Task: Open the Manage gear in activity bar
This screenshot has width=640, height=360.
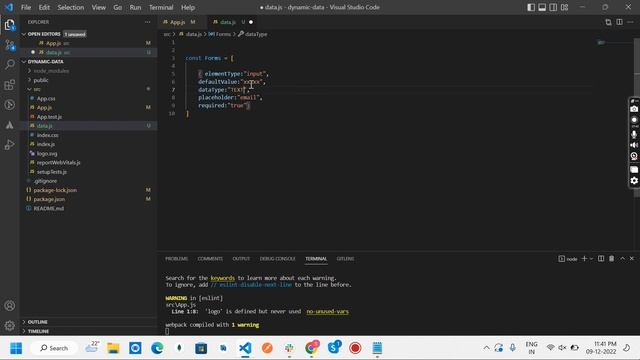Action: (10, 326)
